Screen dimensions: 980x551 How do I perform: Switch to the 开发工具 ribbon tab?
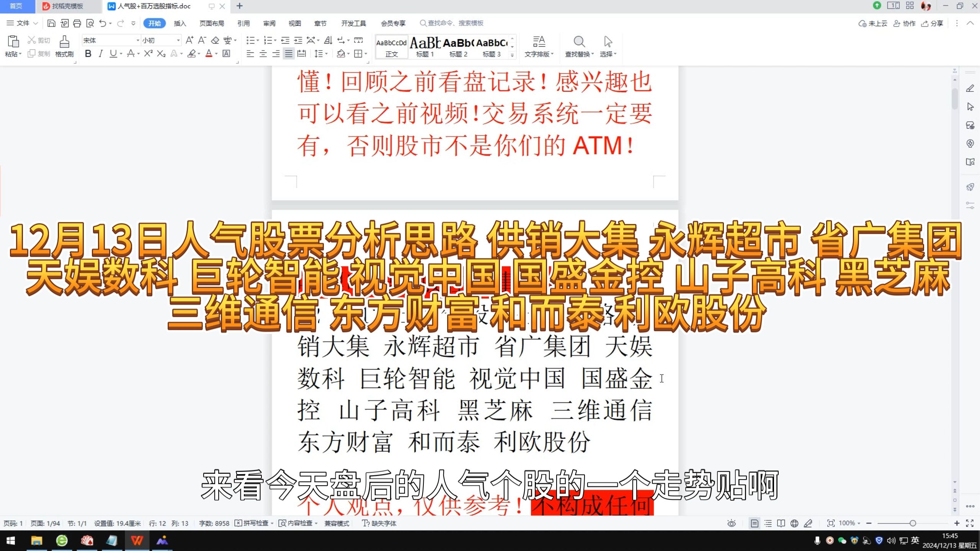tap(354, 23)
